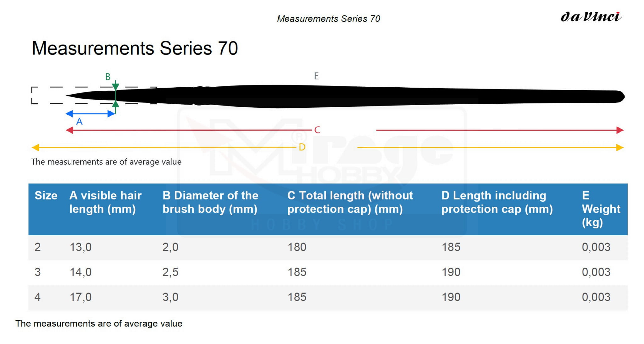
Task: Click the Measurements Series 70 heading
Action: [x=135, y=48]
